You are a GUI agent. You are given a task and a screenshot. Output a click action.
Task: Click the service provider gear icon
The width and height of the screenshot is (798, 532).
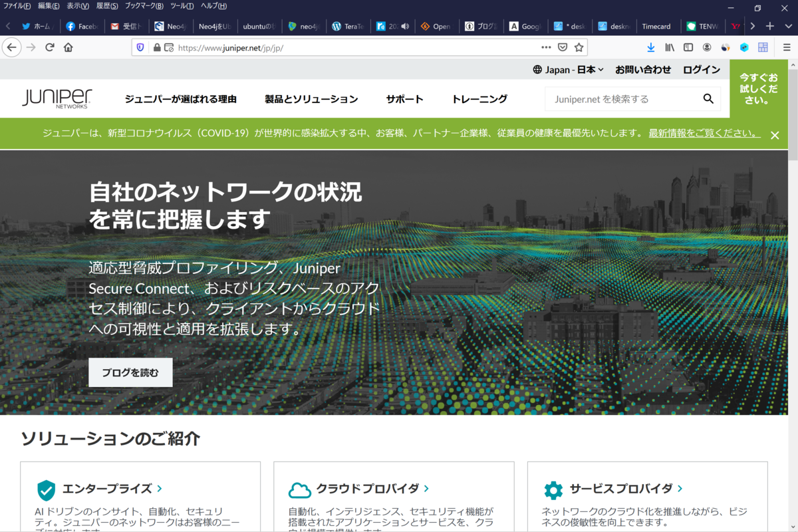pyautogui.click(x=553, y=490)
